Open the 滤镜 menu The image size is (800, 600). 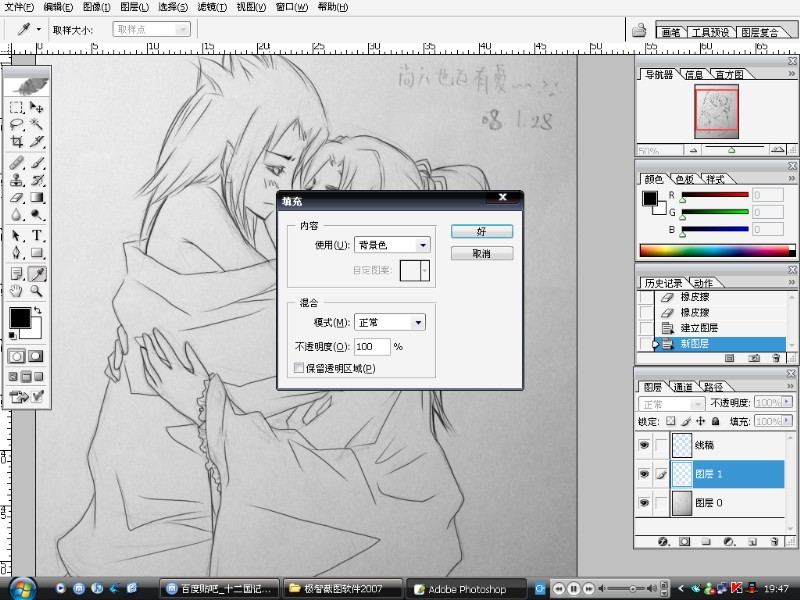click(x=212, y=7)
